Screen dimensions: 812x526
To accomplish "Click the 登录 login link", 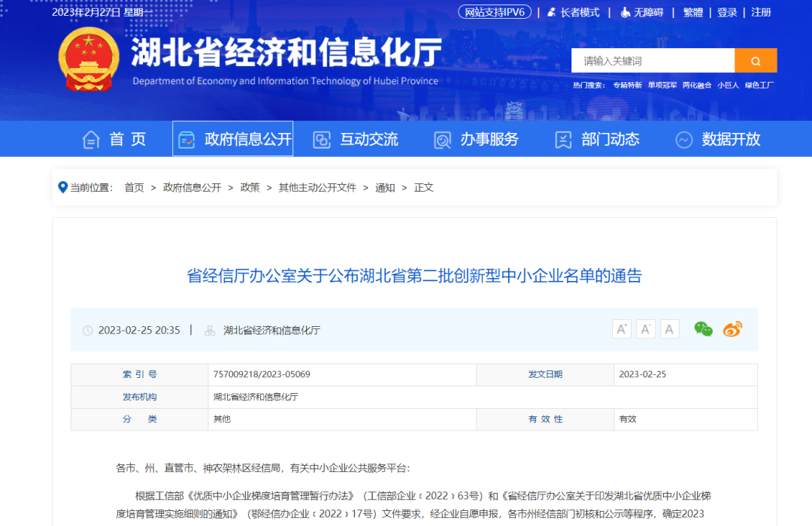I will 727,12.
